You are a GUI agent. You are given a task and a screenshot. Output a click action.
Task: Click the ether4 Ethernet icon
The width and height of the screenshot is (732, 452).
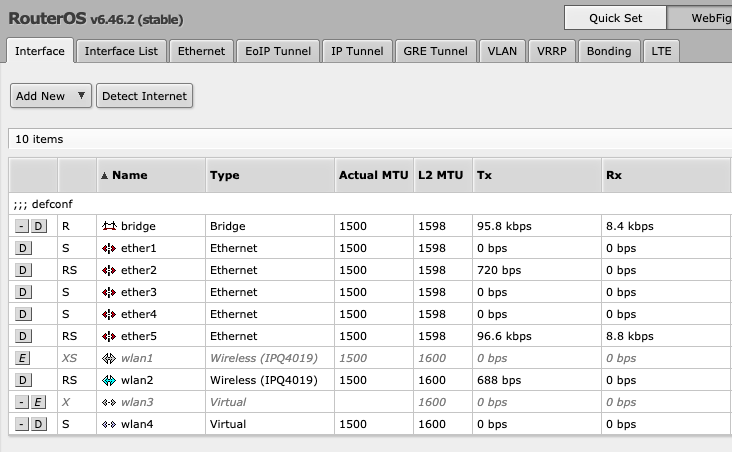[x=109, y=314]
